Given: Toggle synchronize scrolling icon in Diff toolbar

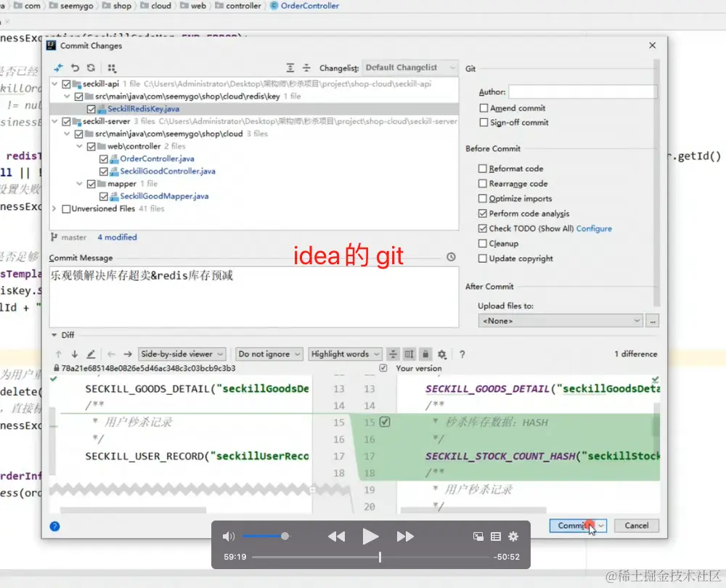Looking at the screenshot, I should [x=409, y=354].
